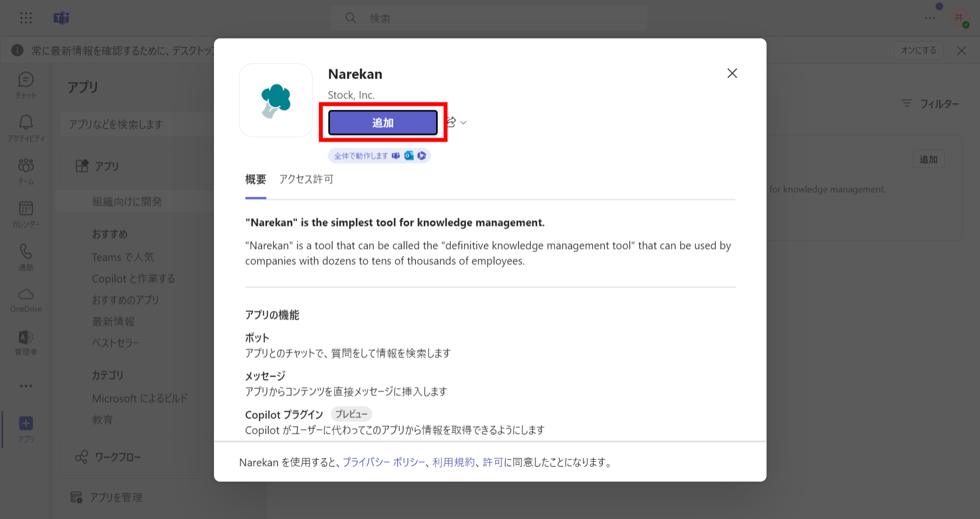The width and height of the screenshot is (980, 519).
Task: Select Microsoft によるビルド category
Action: pos(140,398)
